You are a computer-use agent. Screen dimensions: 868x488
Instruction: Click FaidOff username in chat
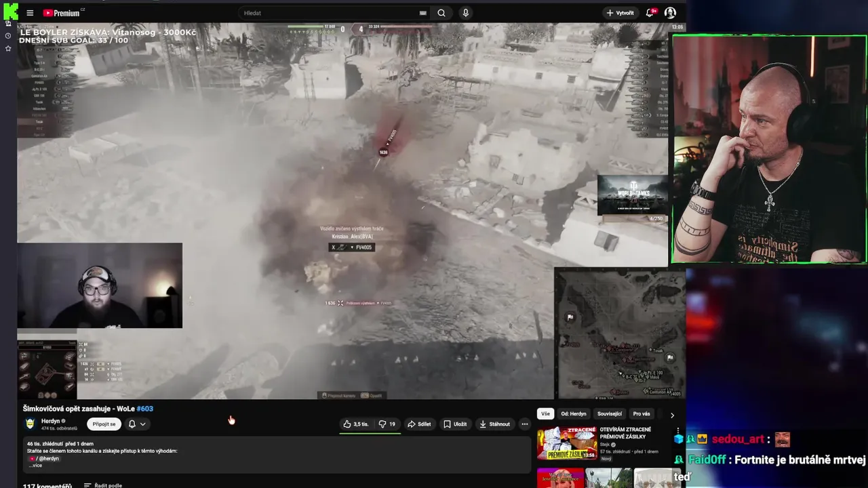point(707,460)
